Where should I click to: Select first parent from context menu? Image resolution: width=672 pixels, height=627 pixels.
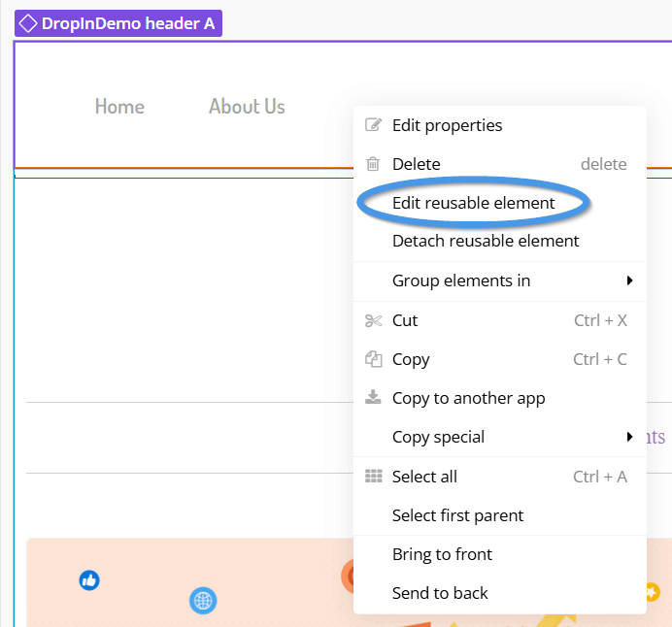tap(457, 515)
